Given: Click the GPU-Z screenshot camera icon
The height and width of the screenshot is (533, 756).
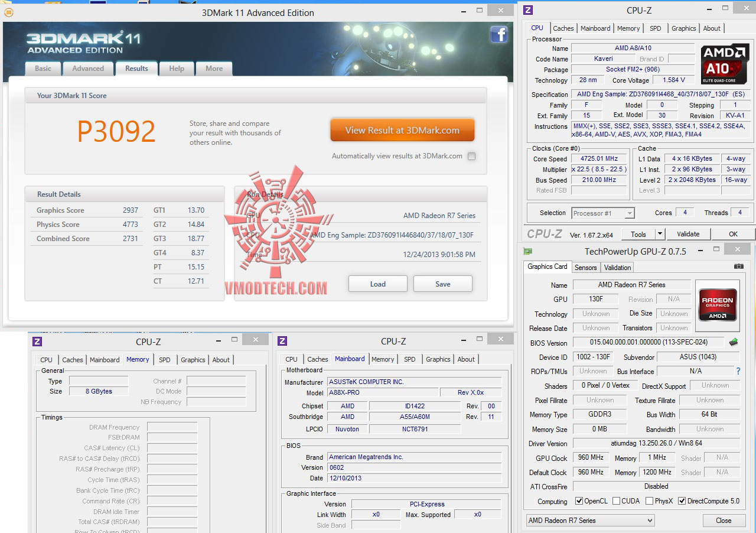Looking at the screenshot, I should click(739, 266).
